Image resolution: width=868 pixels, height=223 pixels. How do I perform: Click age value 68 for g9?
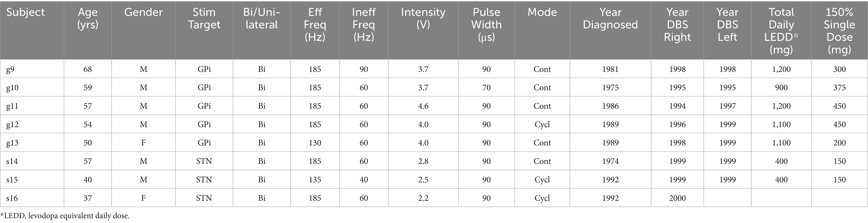[88, 70]
